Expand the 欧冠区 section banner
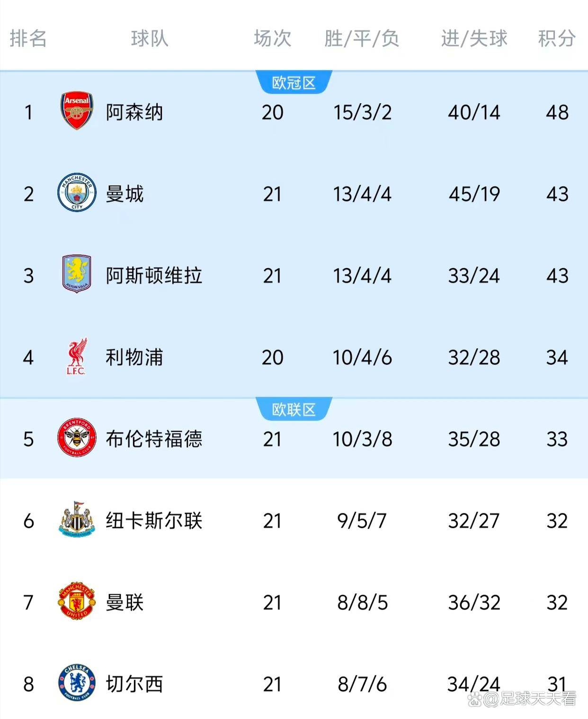 pyautogui.click(x=294, y=81)
